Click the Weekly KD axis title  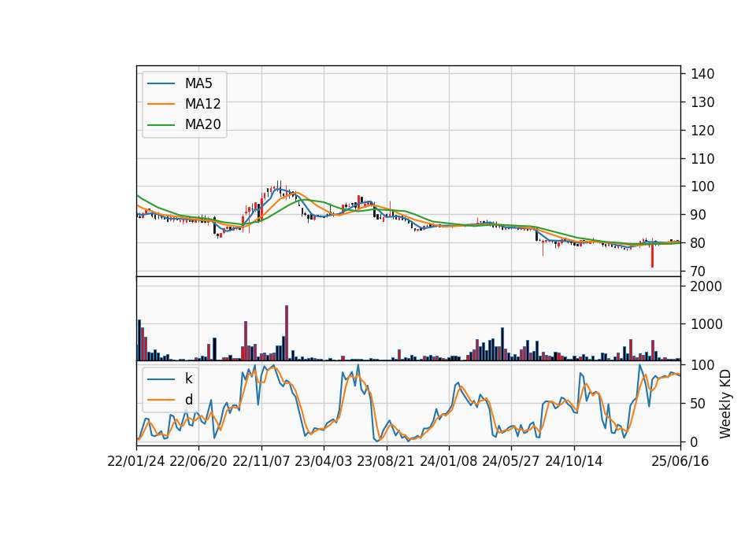click(x=725, y=404)
